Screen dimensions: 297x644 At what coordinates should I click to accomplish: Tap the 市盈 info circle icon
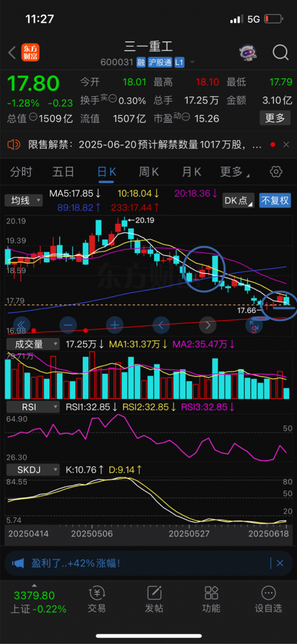[x=186, y=116]
